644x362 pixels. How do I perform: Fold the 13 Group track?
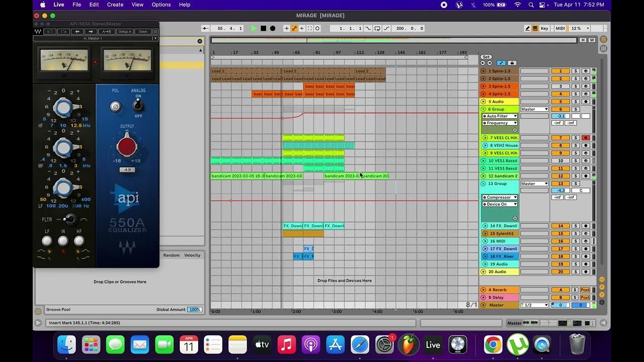[x=484, y=184]
